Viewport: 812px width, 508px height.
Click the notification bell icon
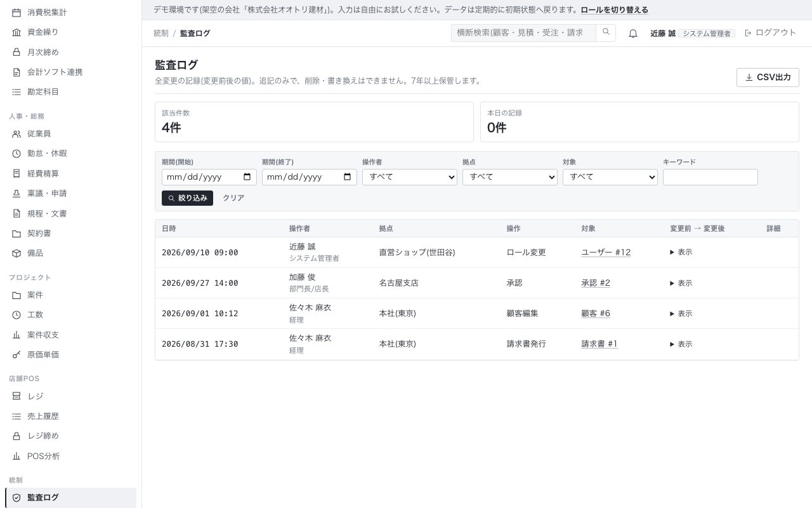point(633,34)
